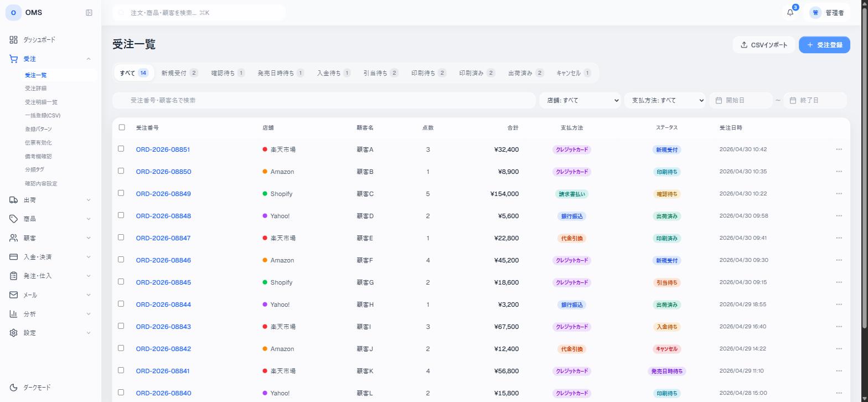Open sidebar item 伝票有効化
Screen dimensions: 868x402
[38, 143]
